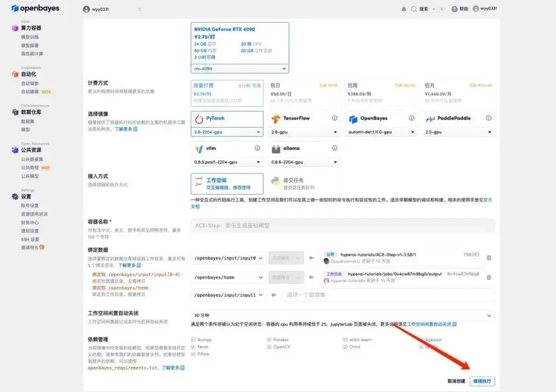Select the 工作空间 access method

coord(227,184)
